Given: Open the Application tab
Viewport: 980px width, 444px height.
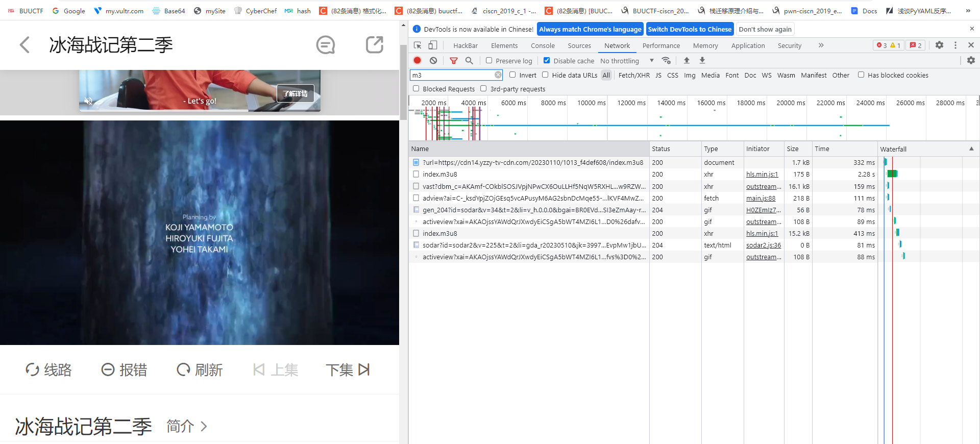Looking at the screenshot, I should pos(748,45).
